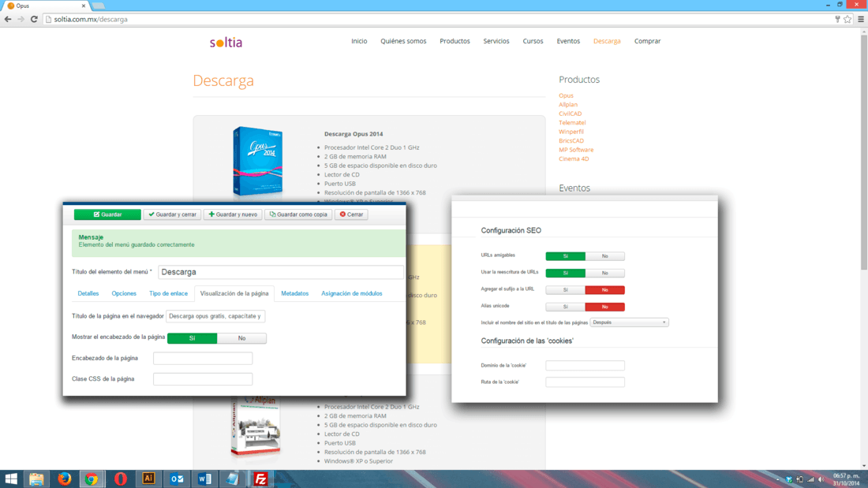Click Guardar y cerrar button
This screenshot has width=868, height=488.
172,214
